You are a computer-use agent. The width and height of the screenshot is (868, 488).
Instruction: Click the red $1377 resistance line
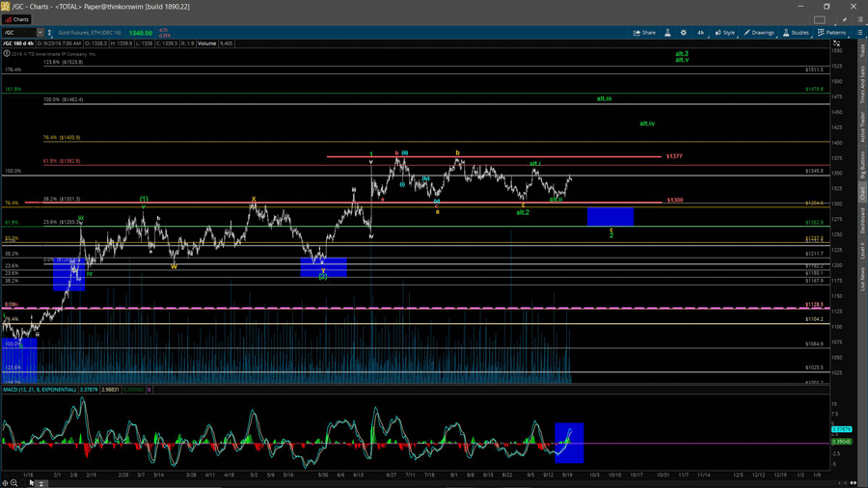(492, 156)
